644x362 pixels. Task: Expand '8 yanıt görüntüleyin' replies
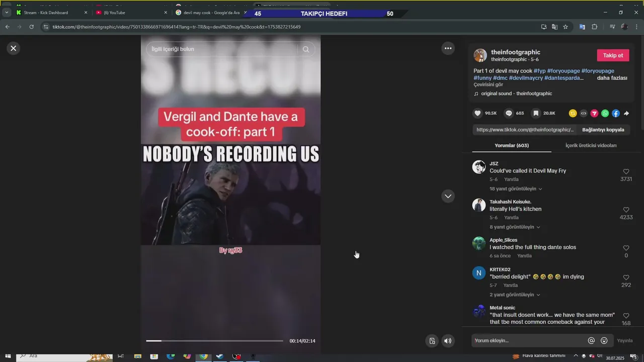[515, 227]
